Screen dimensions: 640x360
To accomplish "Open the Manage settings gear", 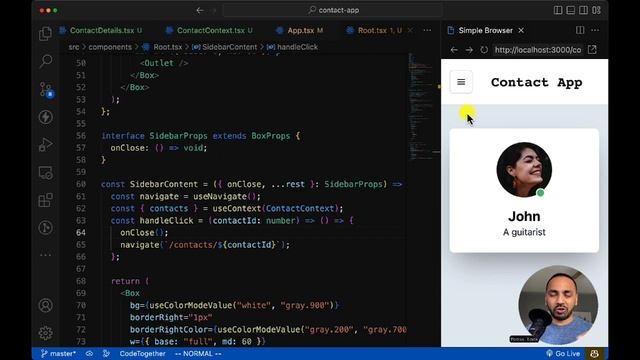I will click(x=45, y=333).
